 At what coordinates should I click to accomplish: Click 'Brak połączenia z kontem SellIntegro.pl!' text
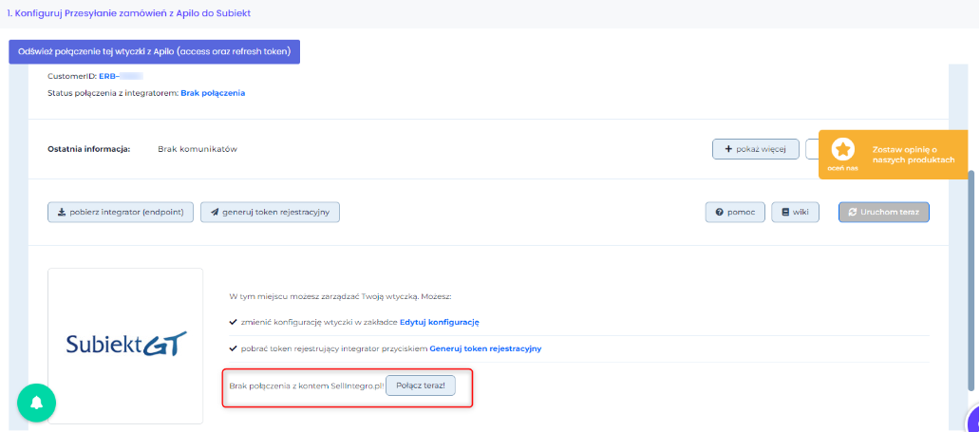pos(307,385)
